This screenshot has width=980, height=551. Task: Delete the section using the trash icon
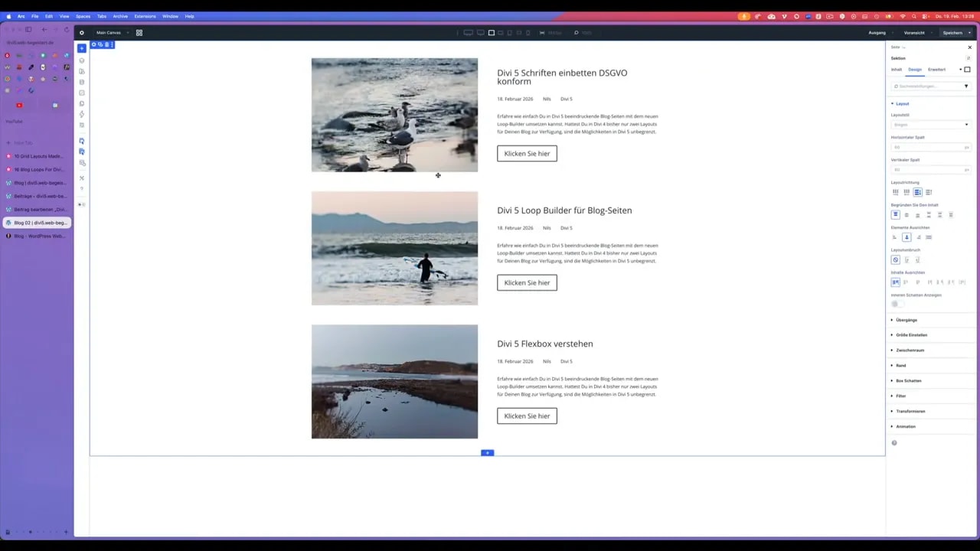click(106, 44)
